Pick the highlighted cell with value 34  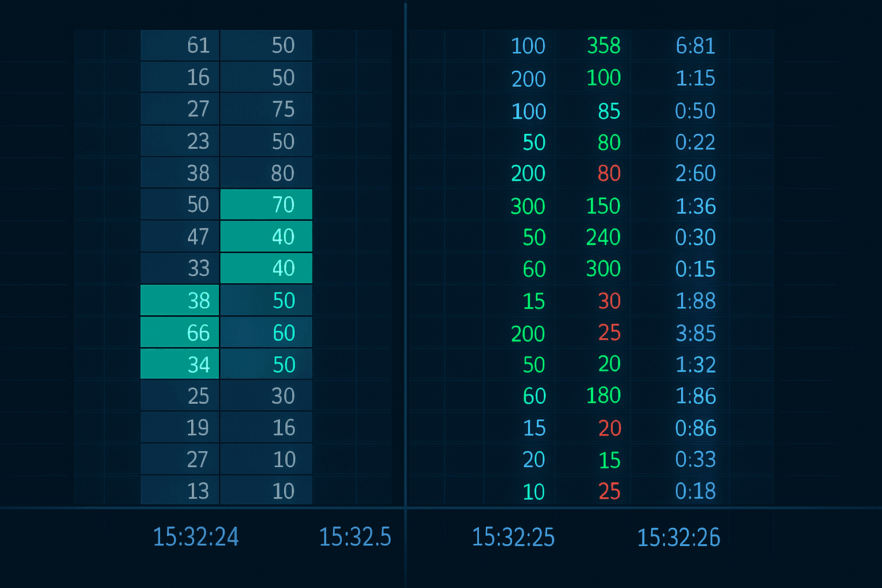coord(180,364)
